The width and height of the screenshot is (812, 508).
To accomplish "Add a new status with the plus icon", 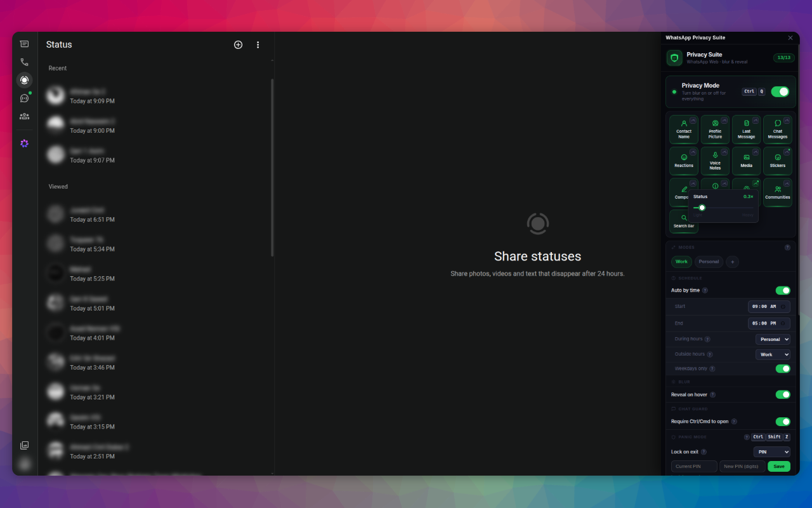I will coord(238,44).
